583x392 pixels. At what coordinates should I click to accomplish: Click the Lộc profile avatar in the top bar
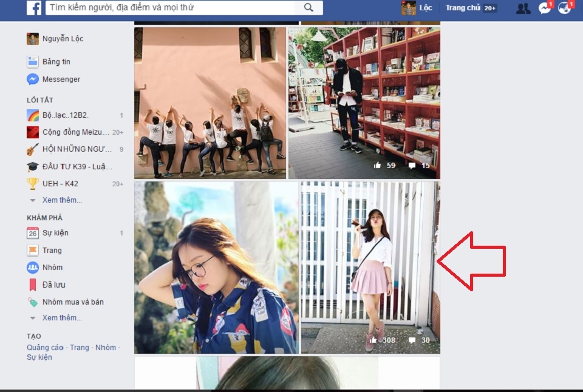[409, 8]
